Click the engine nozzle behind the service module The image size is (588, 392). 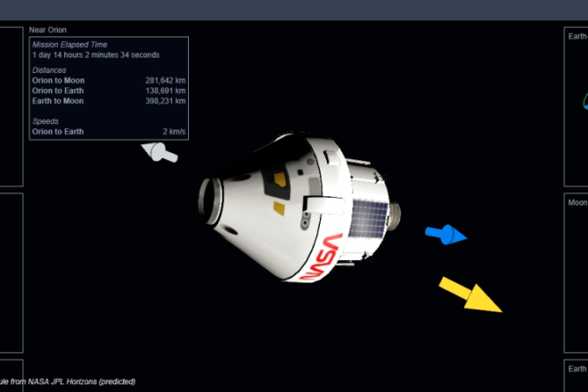[393, 215]
